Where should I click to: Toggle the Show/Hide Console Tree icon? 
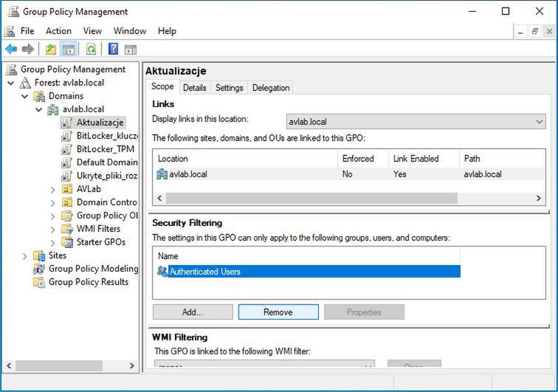(x=67, y=49)
